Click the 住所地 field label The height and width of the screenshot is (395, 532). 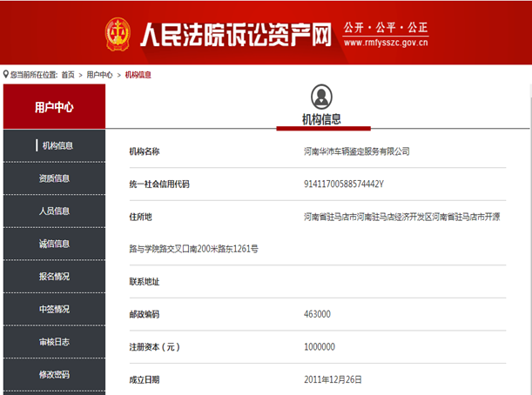coord(140,217)
